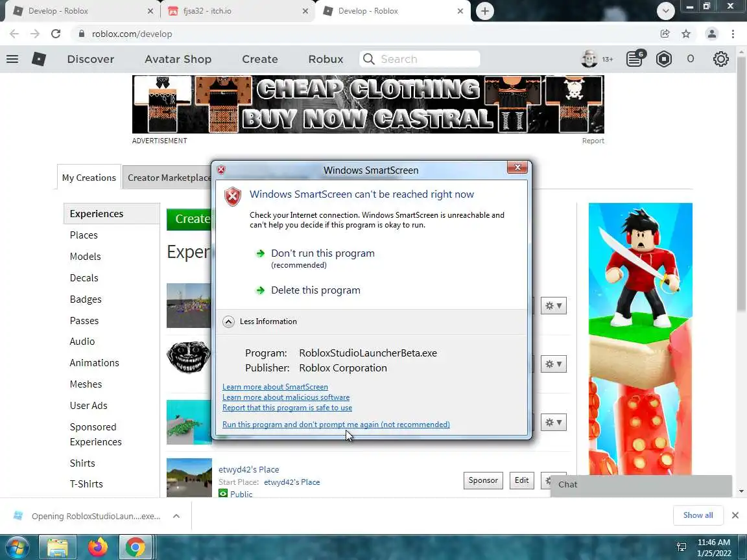Go back using browser back arrow
Image resolution: width=747 pixels, height=560 pixels.
click(x=14, y=34)
